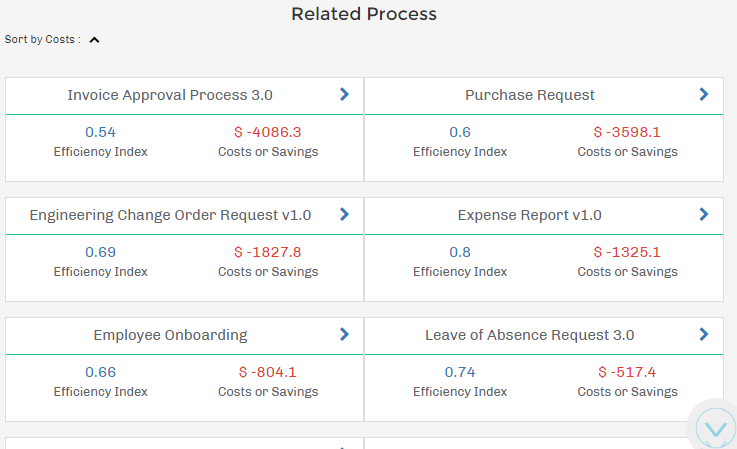This screenshot has width=737, height=449.
Task: Click the circular scroll-down button
Action: 716,428
